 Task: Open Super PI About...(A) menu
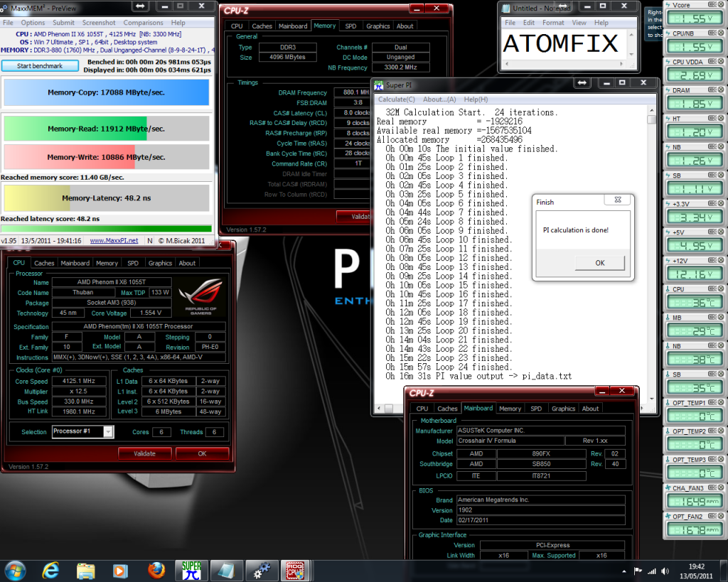coord(439,99)
